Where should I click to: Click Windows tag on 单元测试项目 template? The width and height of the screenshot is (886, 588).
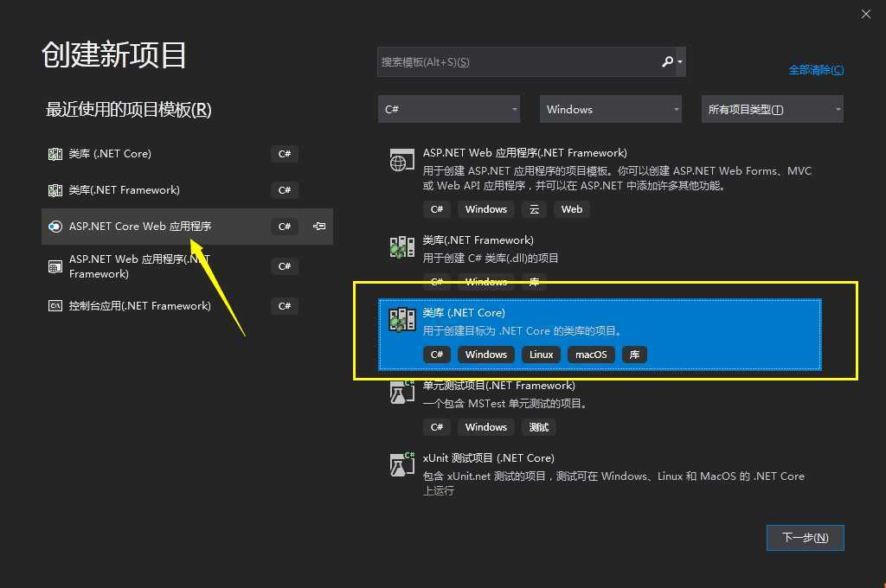486,427
